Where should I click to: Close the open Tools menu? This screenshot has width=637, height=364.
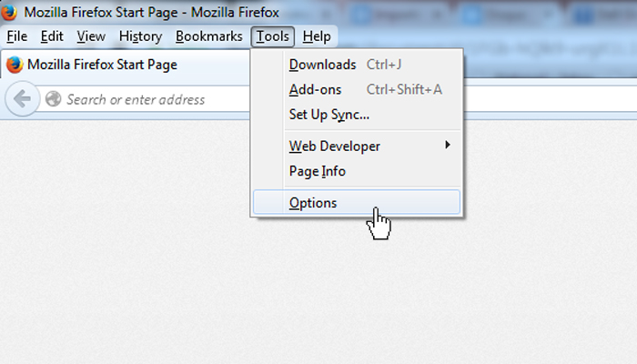click(x=272, y=36)
